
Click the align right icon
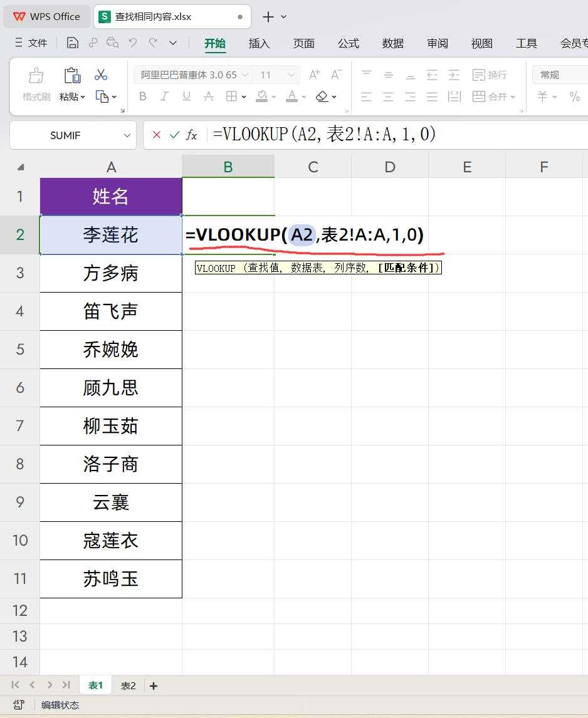pyautogui.click(x=410, y=96)
